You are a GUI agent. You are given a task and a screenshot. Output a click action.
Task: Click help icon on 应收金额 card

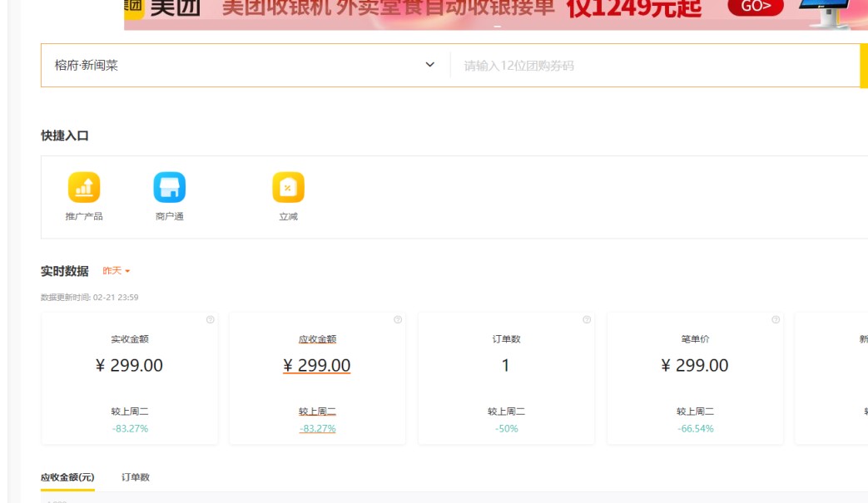(398, 320)
